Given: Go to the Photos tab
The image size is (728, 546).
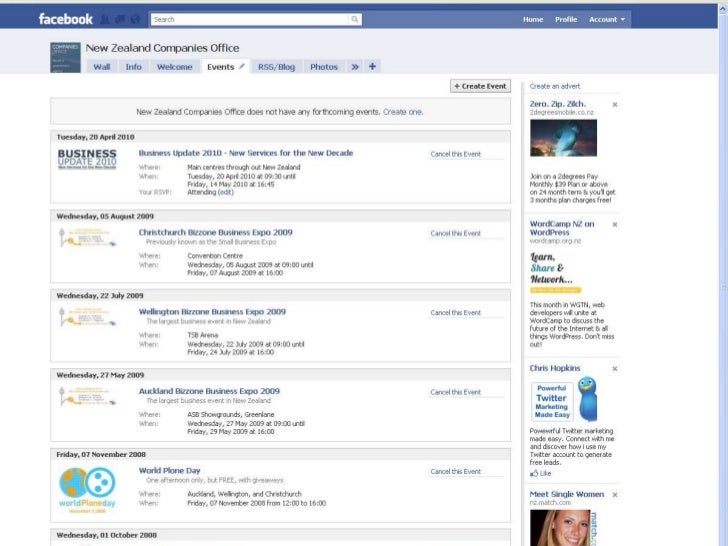Looking at the screenshot, I should [323, 67].
